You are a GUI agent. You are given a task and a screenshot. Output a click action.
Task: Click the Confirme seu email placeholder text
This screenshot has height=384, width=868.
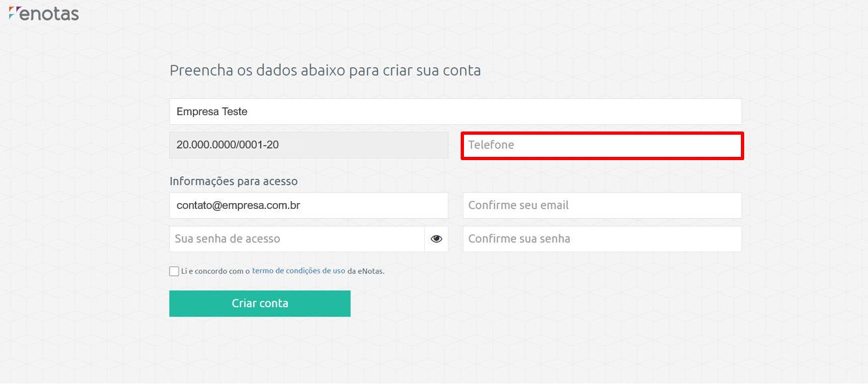[x=519, y=205]
